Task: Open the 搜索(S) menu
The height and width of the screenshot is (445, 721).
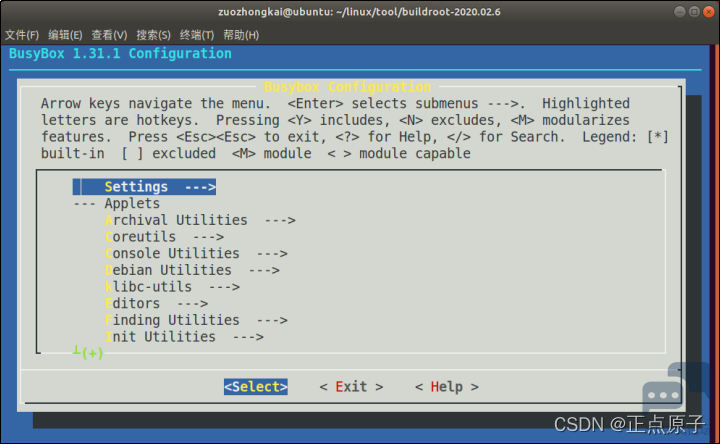Action: (153, 35)
